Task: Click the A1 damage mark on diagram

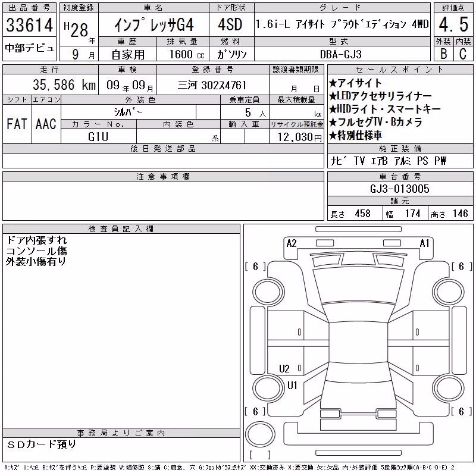Action: tap(424, 243)
